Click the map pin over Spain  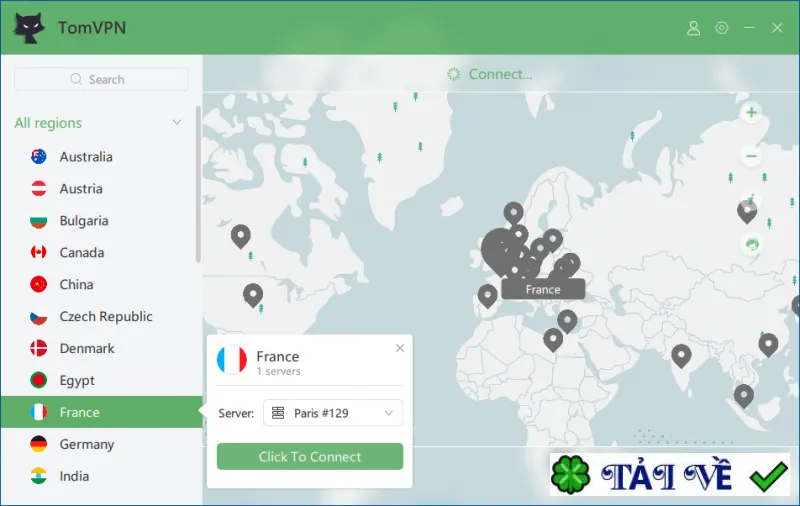click(x=487, y=296)
